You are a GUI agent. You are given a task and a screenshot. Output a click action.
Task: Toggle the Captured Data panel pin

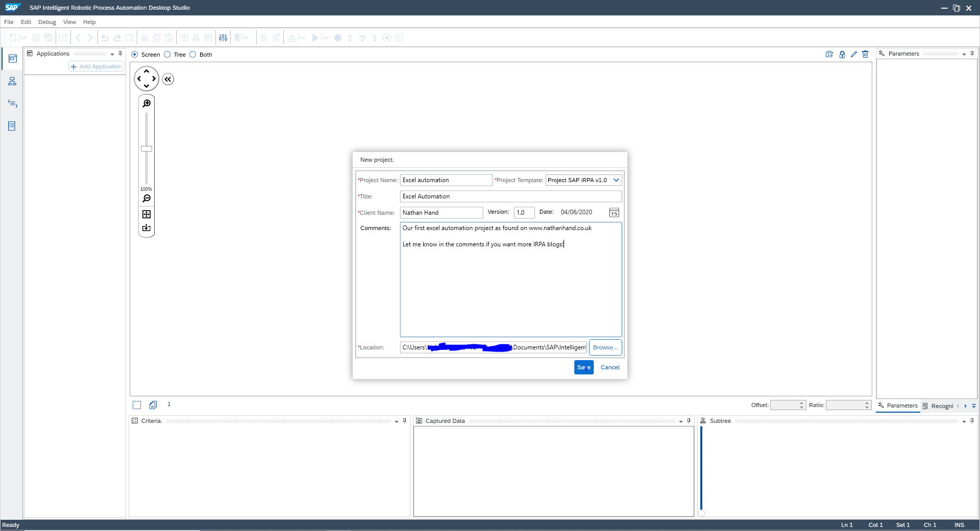pos(689,421)
